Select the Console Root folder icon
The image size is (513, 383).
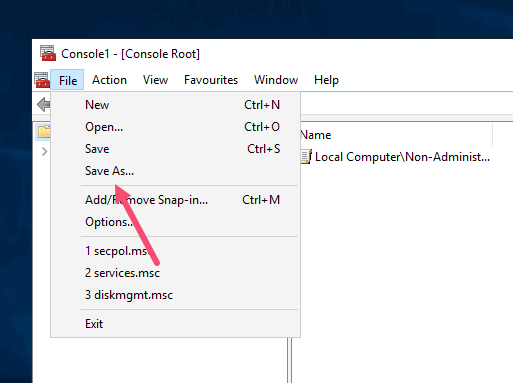pos(44,131)
